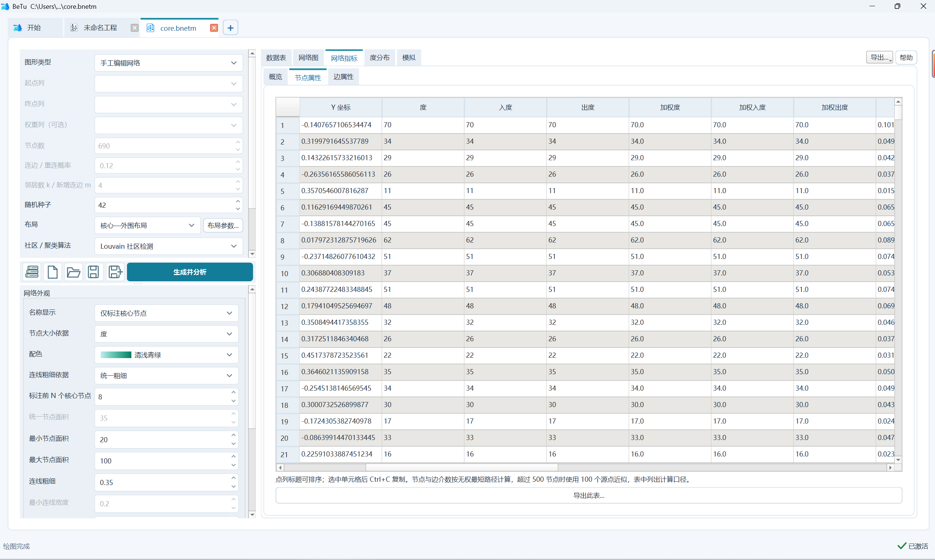Screen dimensions: 935x560
Task: Click the save-as icon with plus
Action: click(115, 272)
